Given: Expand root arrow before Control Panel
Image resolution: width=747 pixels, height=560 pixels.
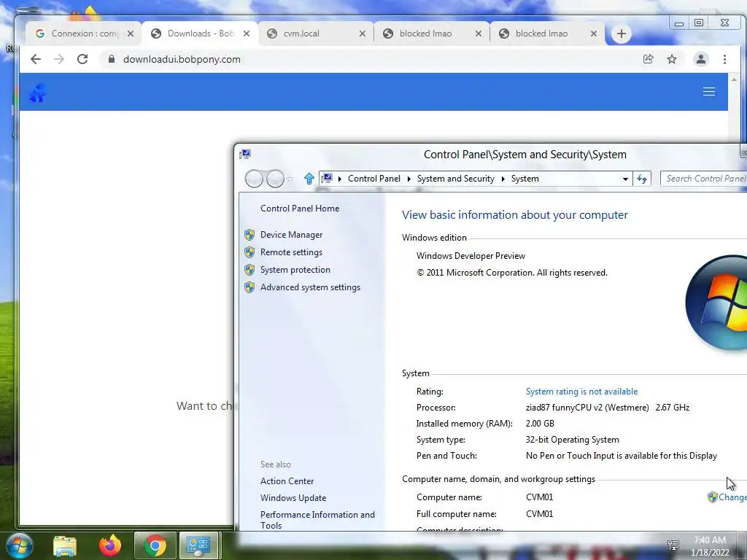Looking at the screenshot, I should (x=340, y=179).
